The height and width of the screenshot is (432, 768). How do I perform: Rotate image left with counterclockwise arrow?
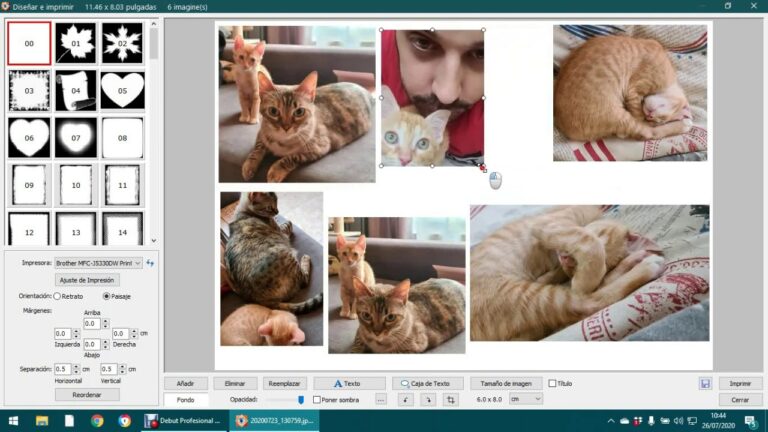(405, 400)
